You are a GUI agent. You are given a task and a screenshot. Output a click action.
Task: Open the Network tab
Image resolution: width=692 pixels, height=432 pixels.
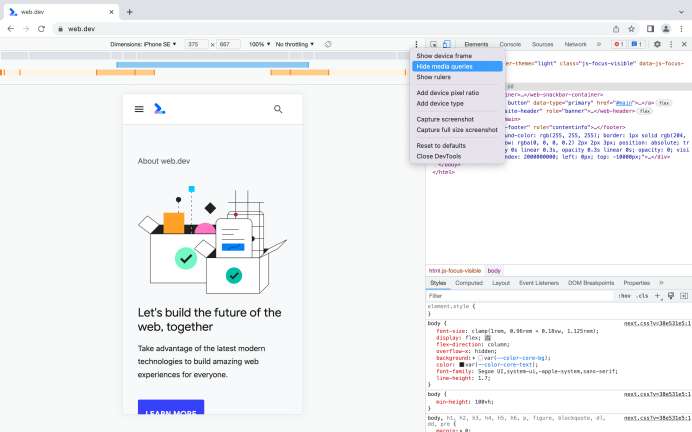point(575,44)
